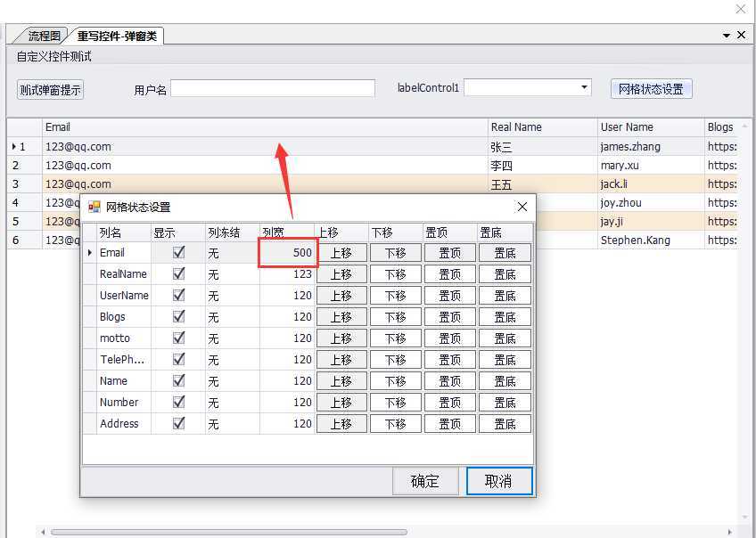The height and width of the screenshot is (538, 756).
Task: Click the 自定义控件测试 panel caption
Action: [x=54, y=56]
